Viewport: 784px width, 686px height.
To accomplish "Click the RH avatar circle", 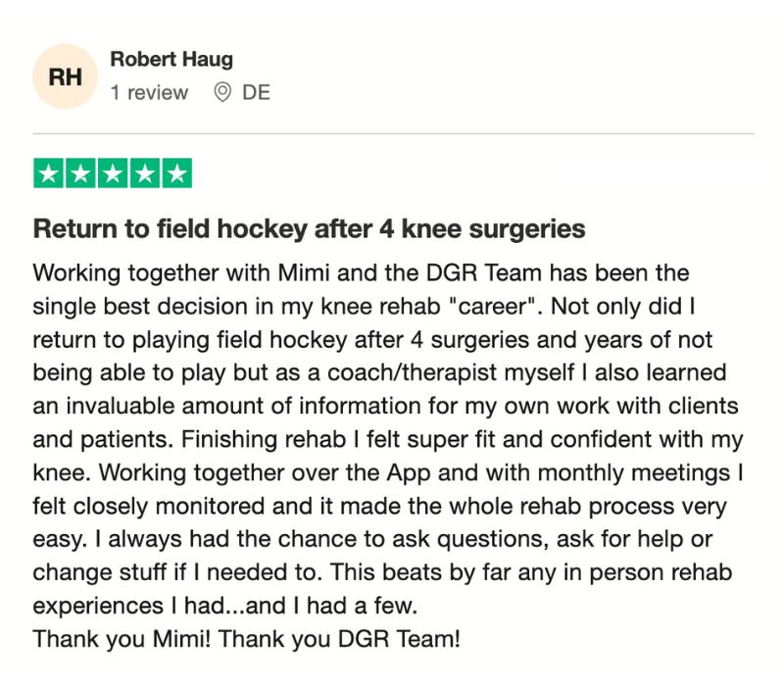I will [65, 76].
